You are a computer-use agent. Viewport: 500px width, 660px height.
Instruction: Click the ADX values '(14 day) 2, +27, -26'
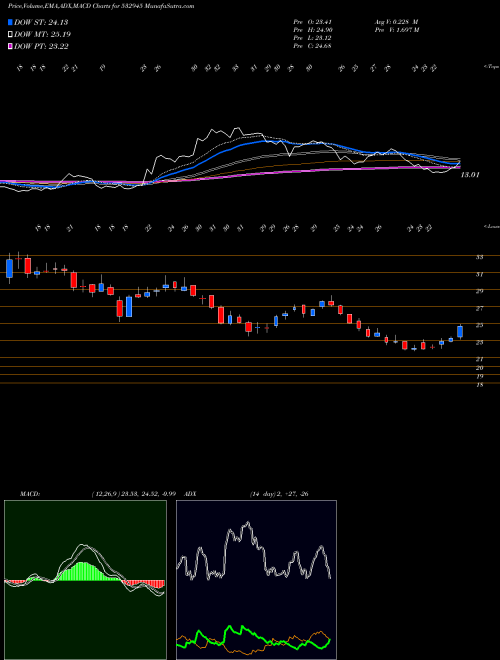[x=279, y=494]
